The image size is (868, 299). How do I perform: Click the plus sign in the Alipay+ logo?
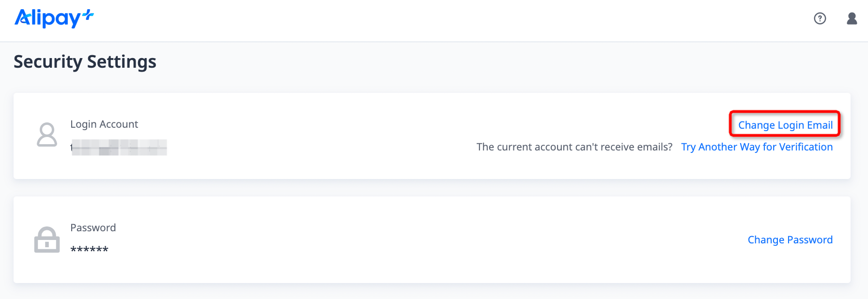click(x=88, y=15)
